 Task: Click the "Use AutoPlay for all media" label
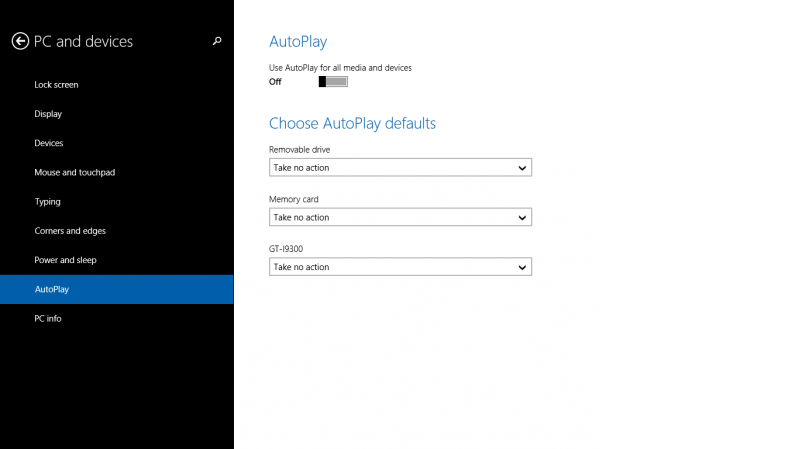coord(340,67)
